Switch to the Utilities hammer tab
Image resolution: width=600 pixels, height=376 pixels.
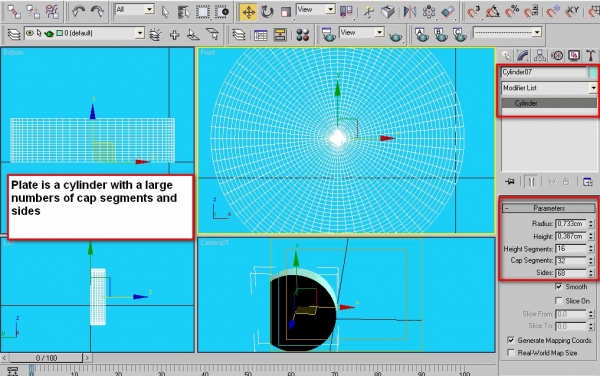pos(590,55)
